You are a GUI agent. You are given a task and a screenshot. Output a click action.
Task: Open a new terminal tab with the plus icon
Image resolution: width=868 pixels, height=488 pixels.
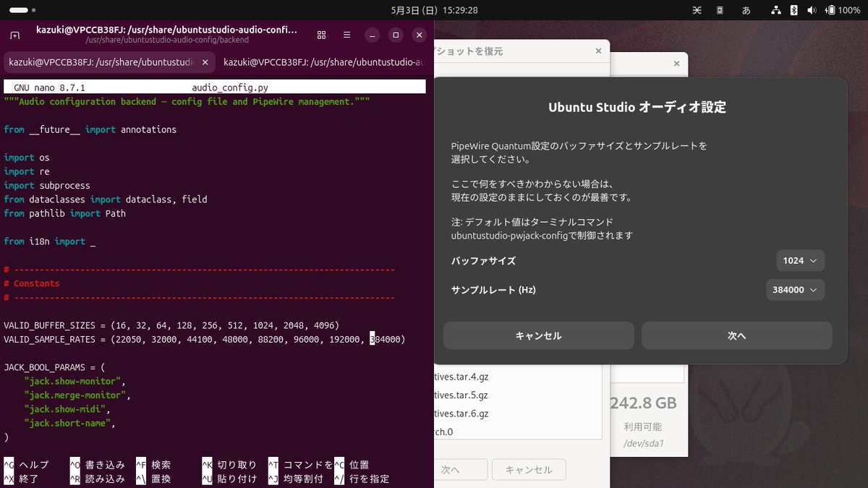(14, 35)
